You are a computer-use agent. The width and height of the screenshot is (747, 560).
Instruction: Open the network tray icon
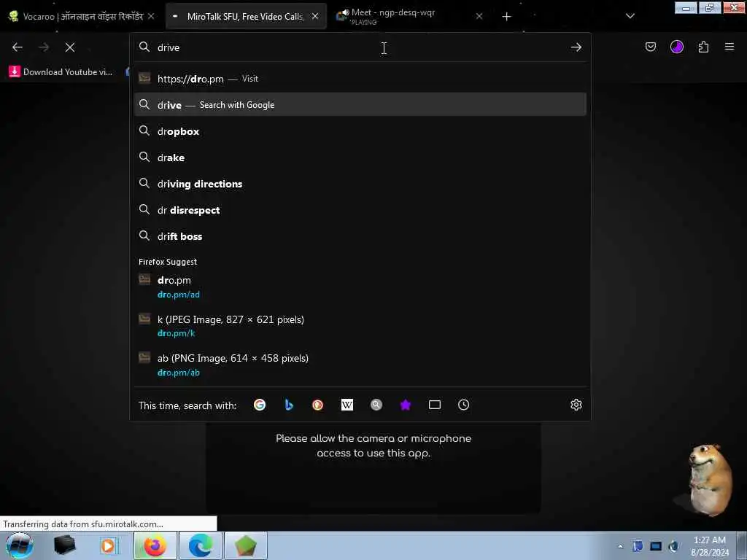[656, 546]
